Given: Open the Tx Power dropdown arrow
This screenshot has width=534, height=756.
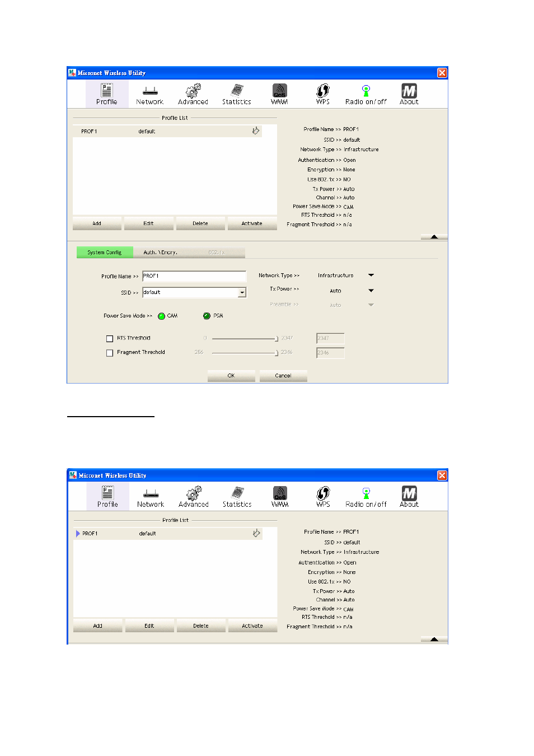Looking at the screenshot, I should tap(371, 291).
